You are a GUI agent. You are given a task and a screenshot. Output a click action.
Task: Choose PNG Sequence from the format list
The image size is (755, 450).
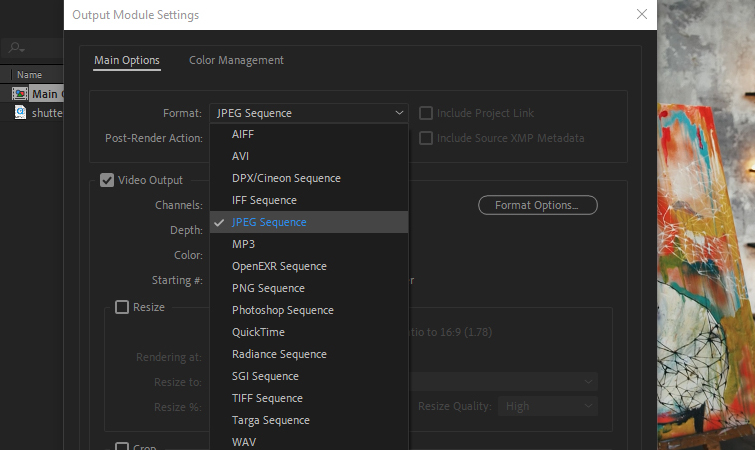pos(268,288)
